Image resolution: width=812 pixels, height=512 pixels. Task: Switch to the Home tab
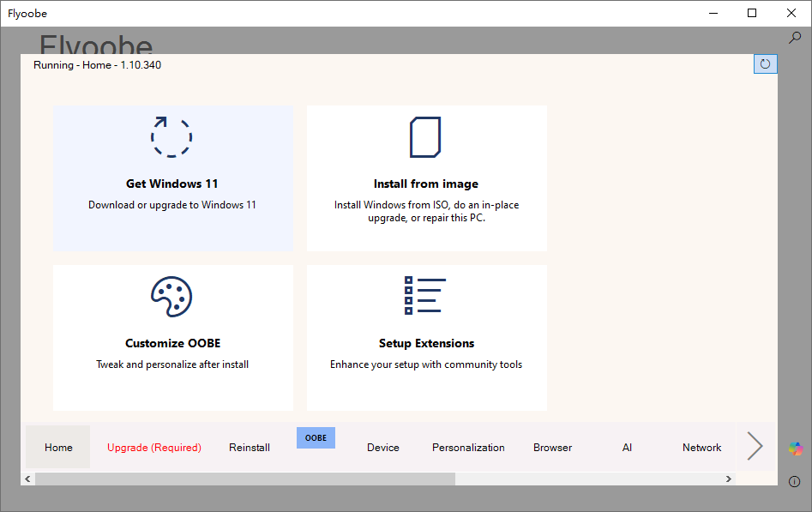tap(58, 447)
